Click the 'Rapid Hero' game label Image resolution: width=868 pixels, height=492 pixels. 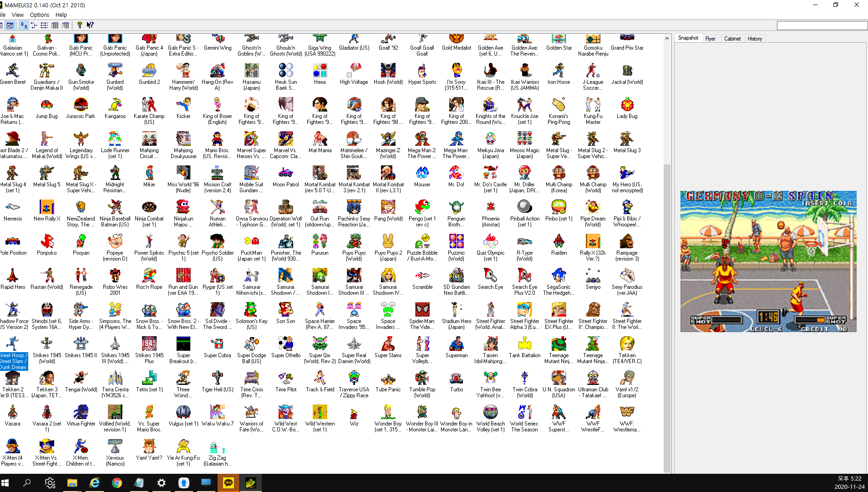point(13,287)
